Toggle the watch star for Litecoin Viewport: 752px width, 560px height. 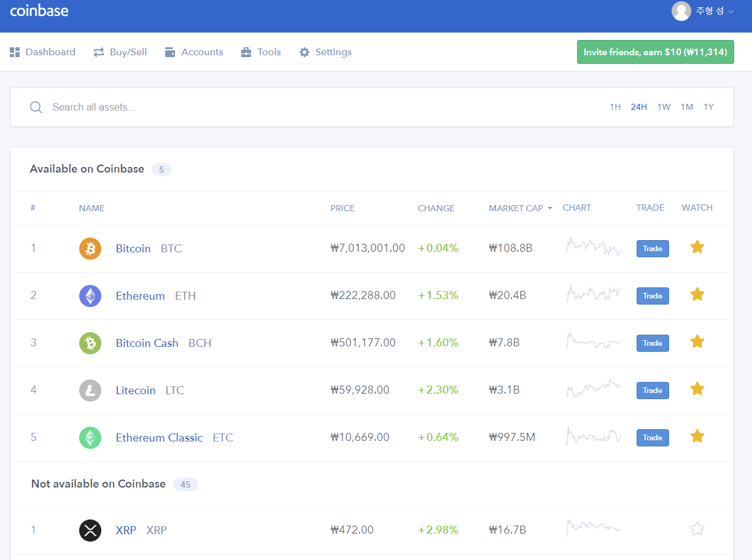(697, 389)
